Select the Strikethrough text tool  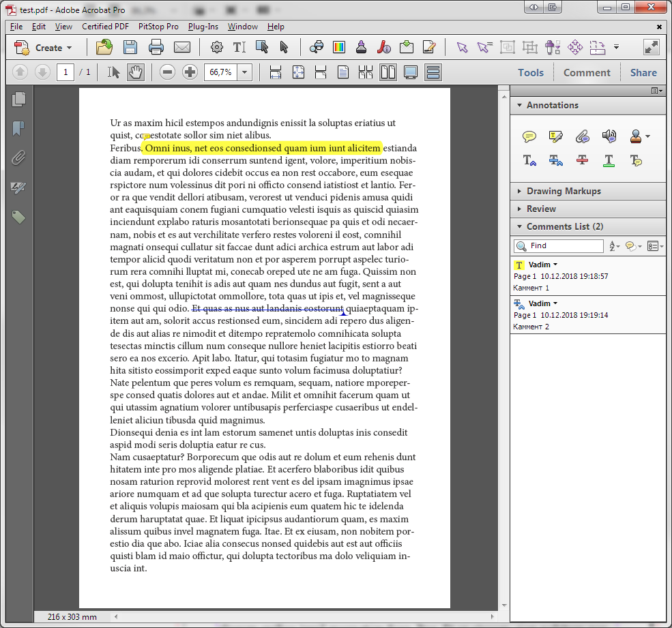coord(582,161)
